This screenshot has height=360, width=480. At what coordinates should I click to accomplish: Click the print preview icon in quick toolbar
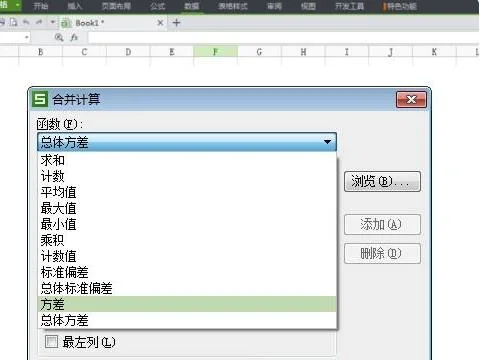(x=13, y=22)
